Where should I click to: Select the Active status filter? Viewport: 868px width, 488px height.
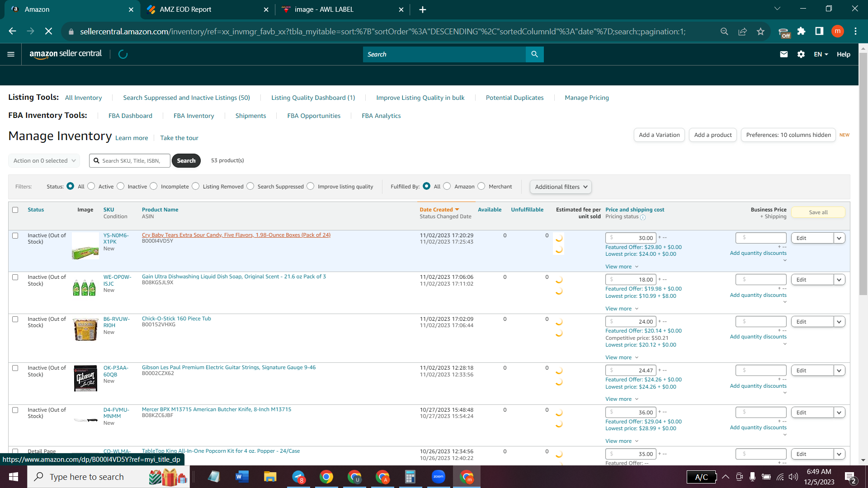click(x=91, y=186)
